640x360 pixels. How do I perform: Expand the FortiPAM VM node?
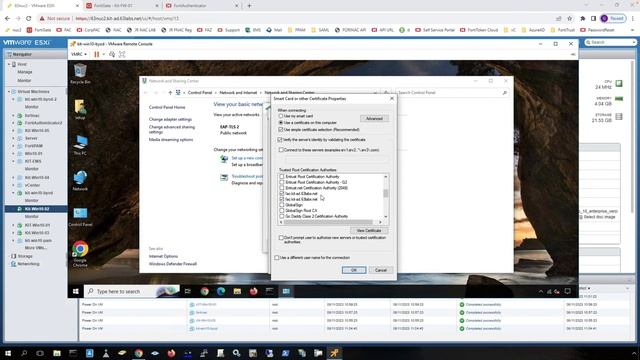click(x=13, y=146)
